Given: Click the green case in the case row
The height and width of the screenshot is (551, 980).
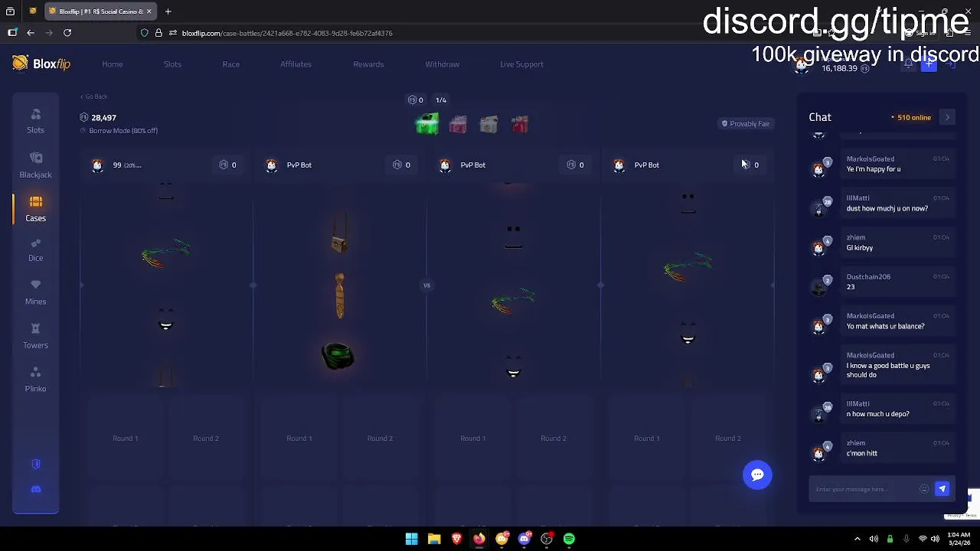Looking at the screenshot, I should [x=427, y=124].
